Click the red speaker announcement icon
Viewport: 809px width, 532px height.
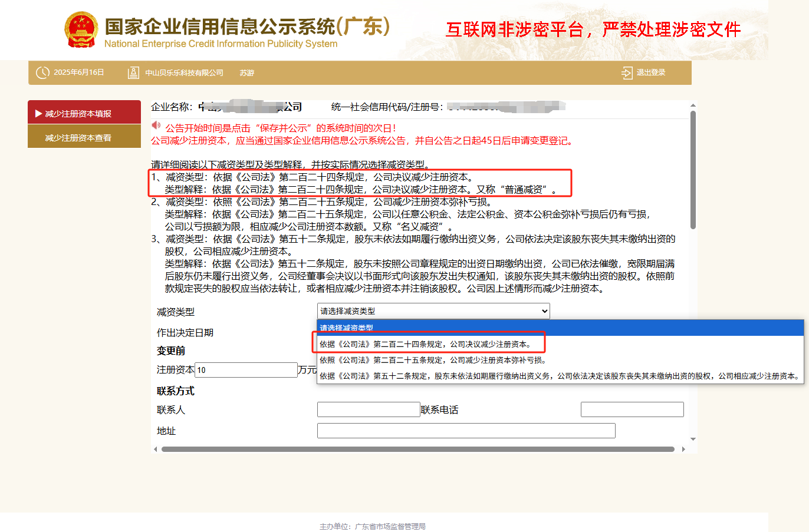[156, 125]
